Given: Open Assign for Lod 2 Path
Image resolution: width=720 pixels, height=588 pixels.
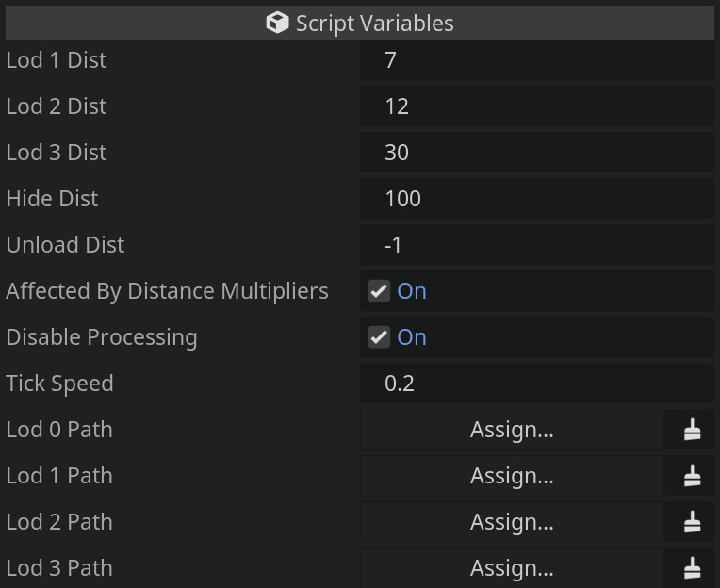Looking at the screenshot, I should click(512, 523).
